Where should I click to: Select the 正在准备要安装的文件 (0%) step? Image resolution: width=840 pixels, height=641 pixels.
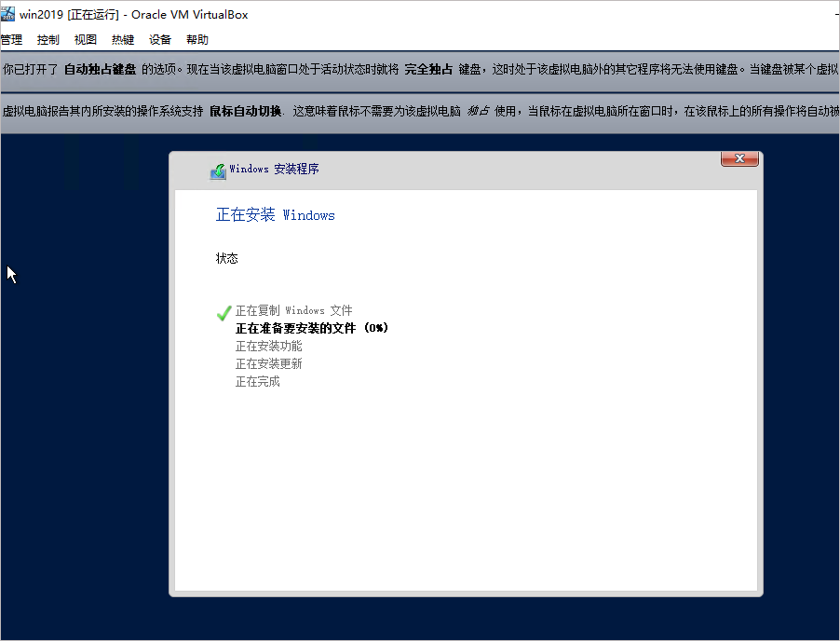click(312, 328)
